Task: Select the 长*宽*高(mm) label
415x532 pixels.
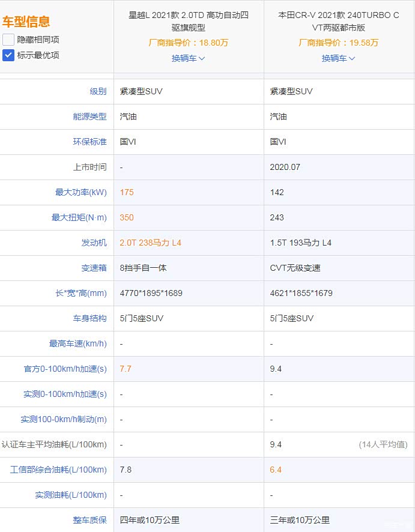Action: tap(80, 293)
